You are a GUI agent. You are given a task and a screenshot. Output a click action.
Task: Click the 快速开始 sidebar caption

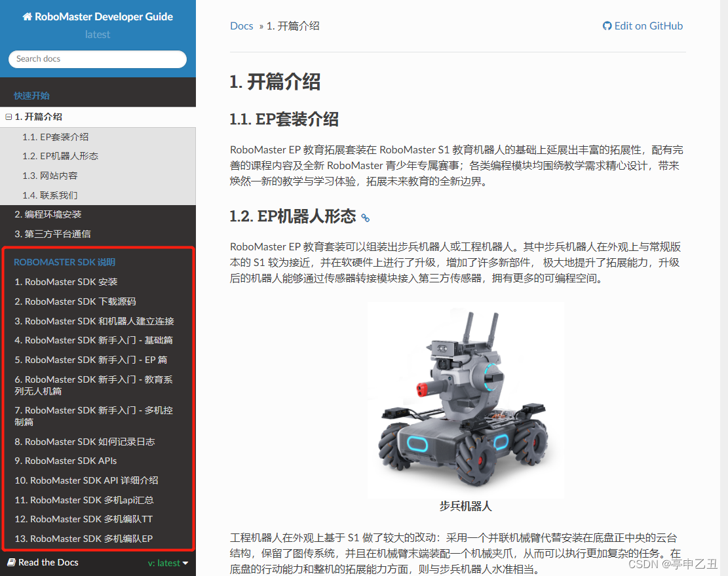31,96
